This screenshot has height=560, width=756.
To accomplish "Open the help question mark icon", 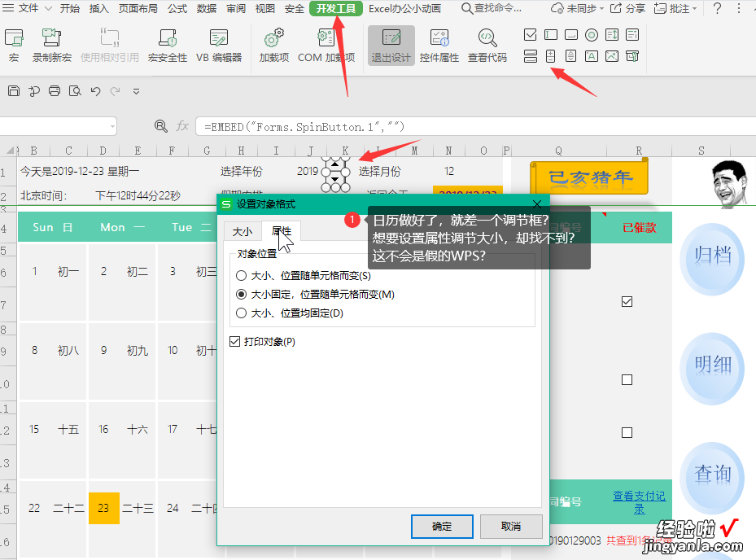I will 718,8.
